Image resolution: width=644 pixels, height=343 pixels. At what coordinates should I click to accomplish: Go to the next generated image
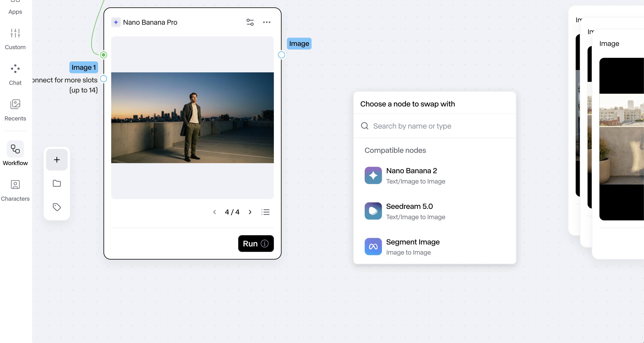[x=250, y=212]
